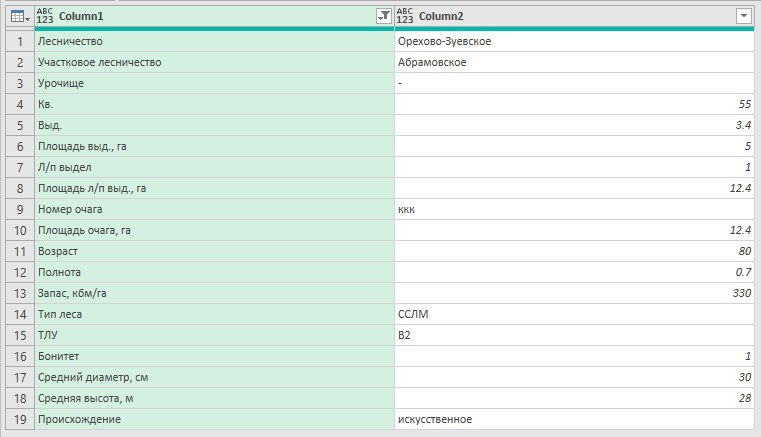
Task: Click the cell 'Запас, кбм/га'
Action: (215, 293)
